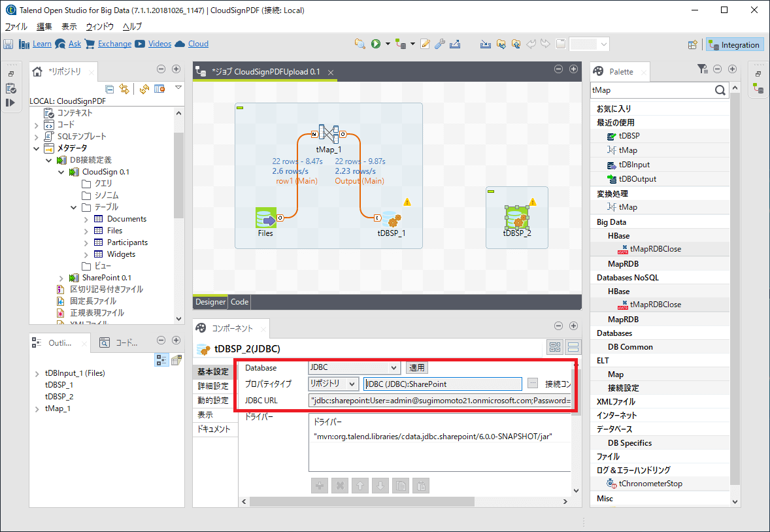Collapse all items in repository tree toolbar
770x532 pixels.
[x=110, y=89]
